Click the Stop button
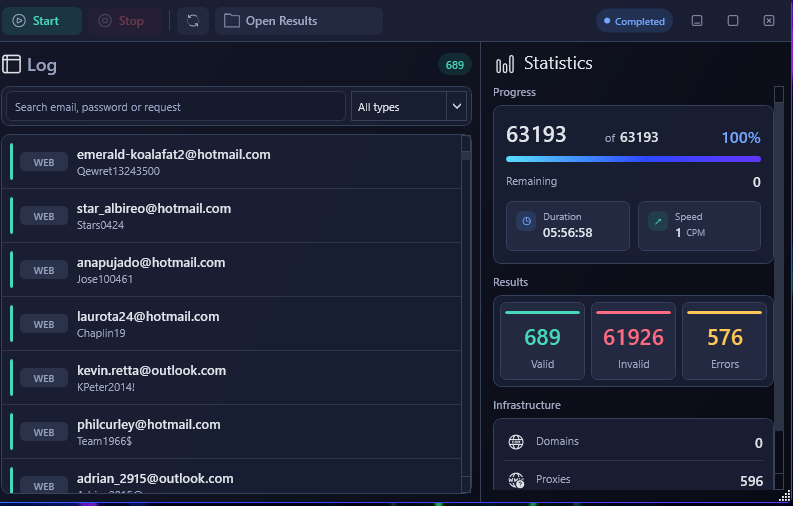Image resolution: width=793 pixels, height=506 pixels. 125,21
